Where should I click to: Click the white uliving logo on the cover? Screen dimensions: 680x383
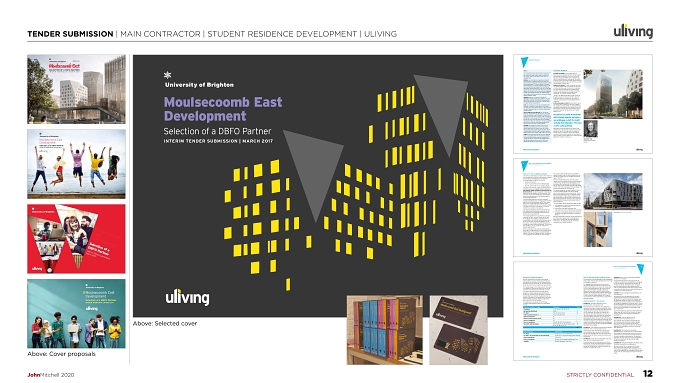(x=187, y=297)
